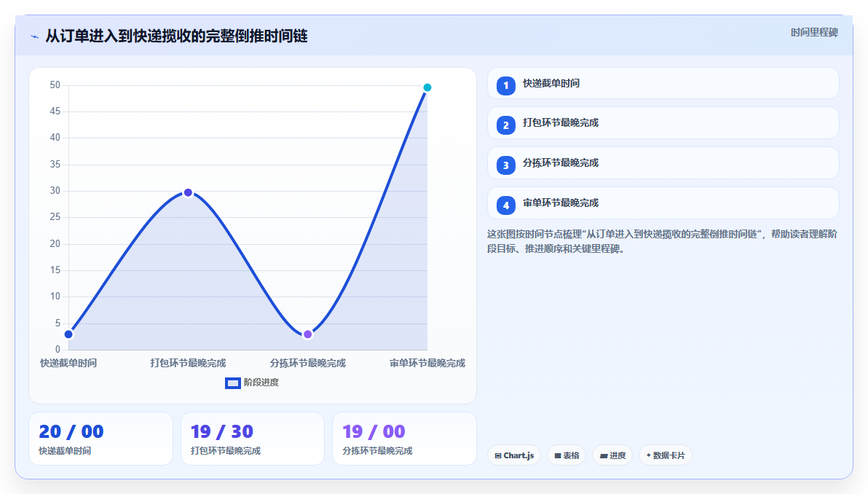Viewport: 868px width, 494px height.
Task: Click the 表格 tag
Action: tap(567, 455)
